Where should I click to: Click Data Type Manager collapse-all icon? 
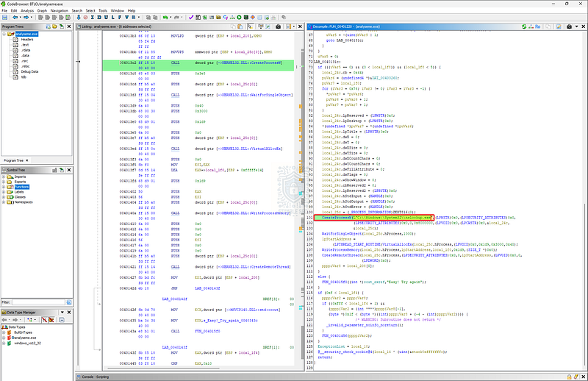pos(62,320)
